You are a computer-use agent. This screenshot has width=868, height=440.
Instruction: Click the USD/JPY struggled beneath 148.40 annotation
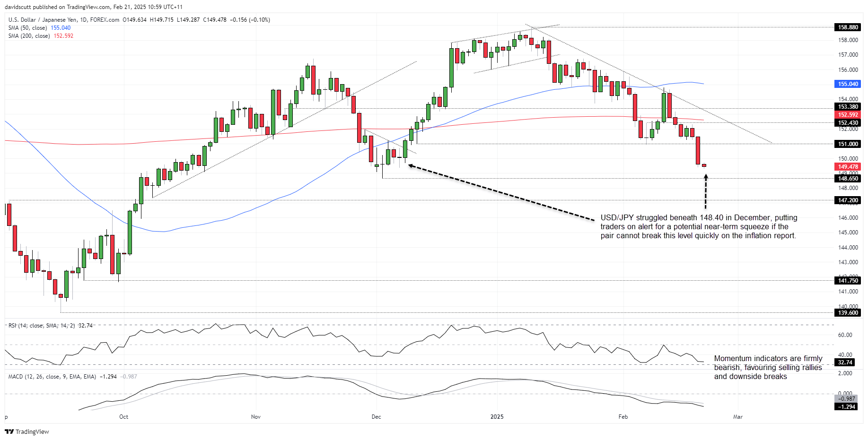click(x=699, y=227)
